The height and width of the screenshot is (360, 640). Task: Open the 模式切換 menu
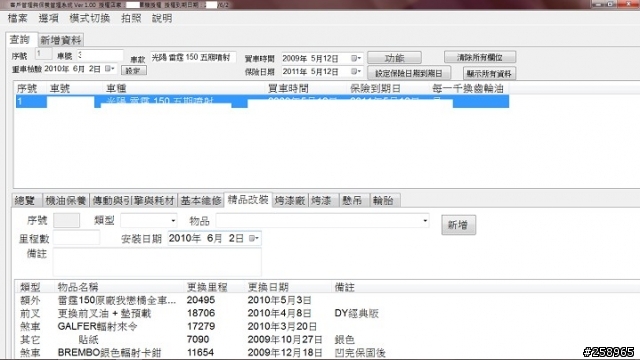(x=89, y=18)
